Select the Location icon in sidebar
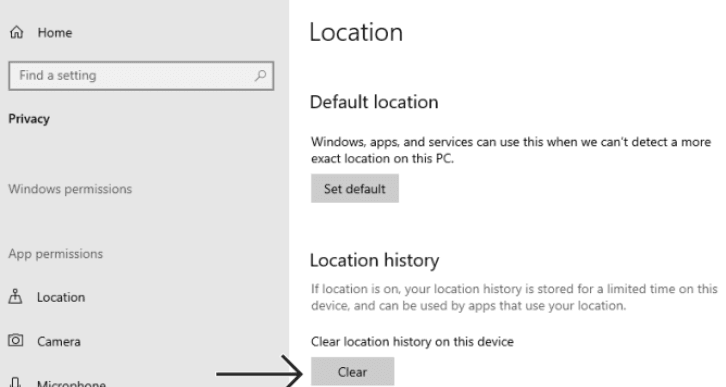This screenshot has height=387, width=726. coord(15,296)
